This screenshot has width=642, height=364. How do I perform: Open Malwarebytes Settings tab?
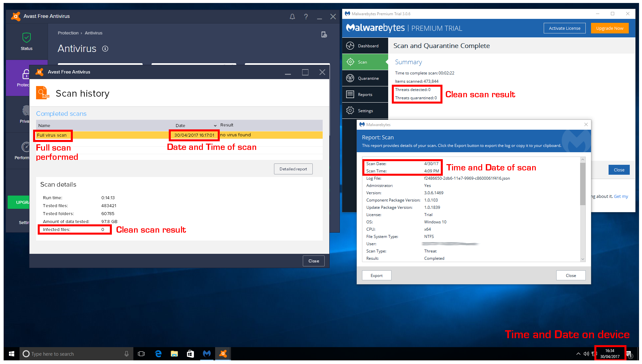pyautogui.click(x=365, y=111)
